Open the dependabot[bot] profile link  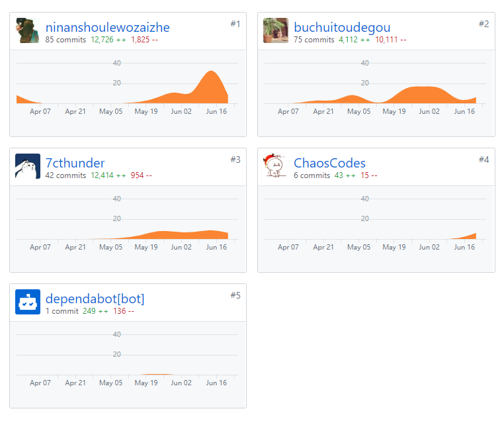click(95, 299)
